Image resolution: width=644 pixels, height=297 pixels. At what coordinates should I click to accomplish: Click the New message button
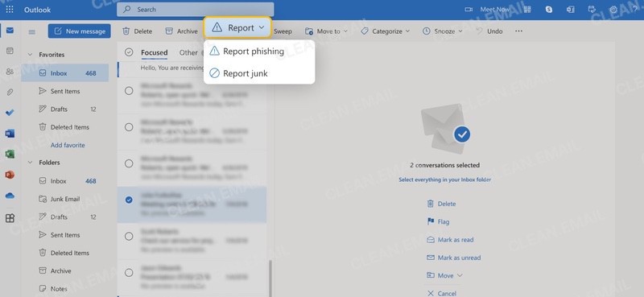[79, 31]
